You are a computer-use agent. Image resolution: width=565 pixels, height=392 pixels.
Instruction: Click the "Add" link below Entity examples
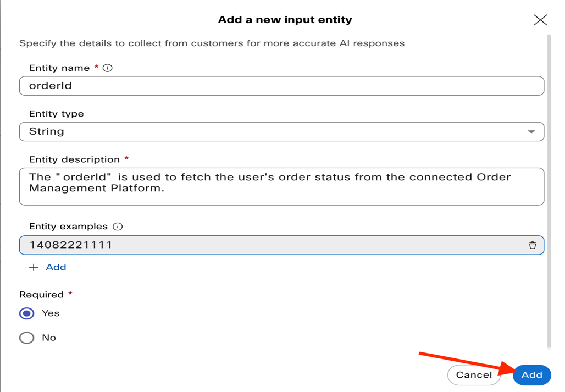pyautogui.click(x=56, y=267)
